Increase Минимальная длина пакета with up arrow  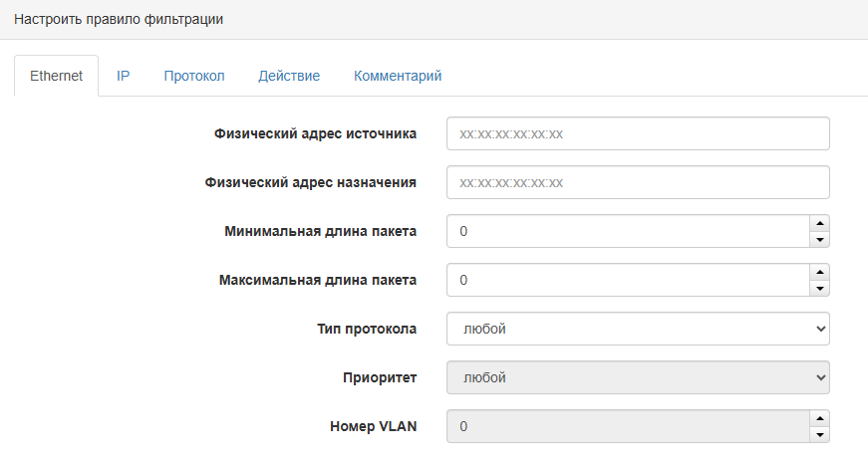(x=819, y=223)
